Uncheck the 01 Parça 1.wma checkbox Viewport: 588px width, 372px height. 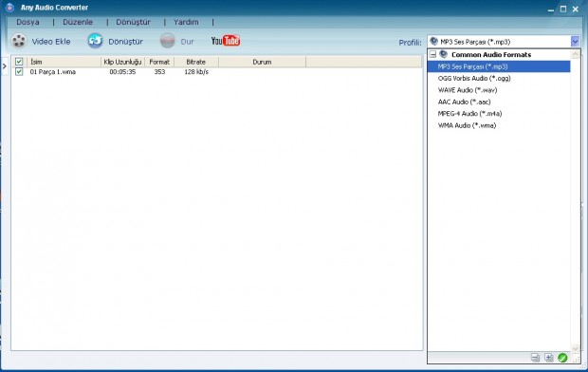tap(19, 71)
